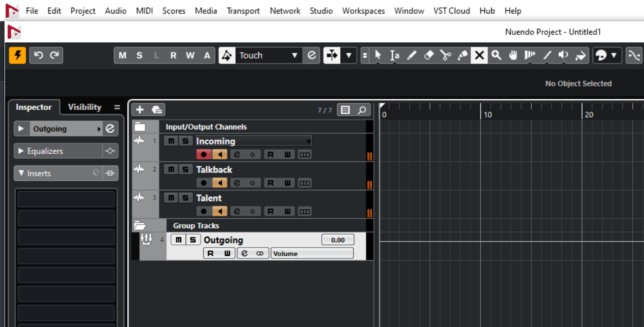The height and width of the screenshot is (327, 644).
Task: Click the Outgoing track 0.00 volume value
Action: click(x=338, y=240)
